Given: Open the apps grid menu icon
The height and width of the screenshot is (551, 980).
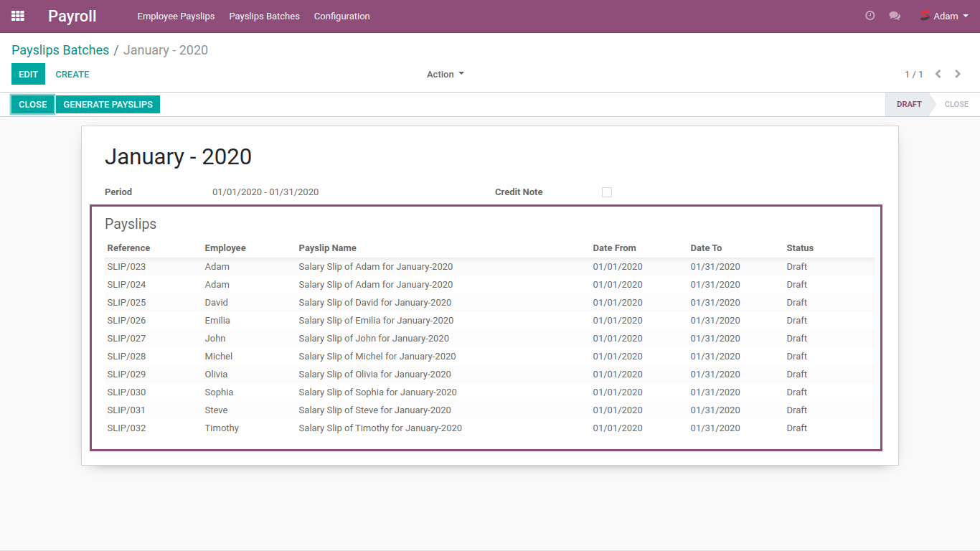Looking at the screenshot, I should [x=18, y=16].
